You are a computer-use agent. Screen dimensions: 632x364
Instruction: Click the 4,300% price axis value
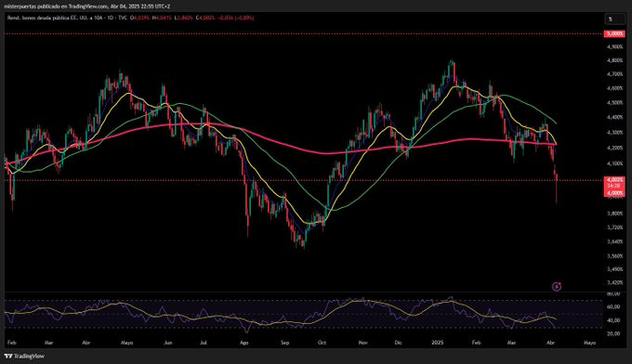(614, 132)
